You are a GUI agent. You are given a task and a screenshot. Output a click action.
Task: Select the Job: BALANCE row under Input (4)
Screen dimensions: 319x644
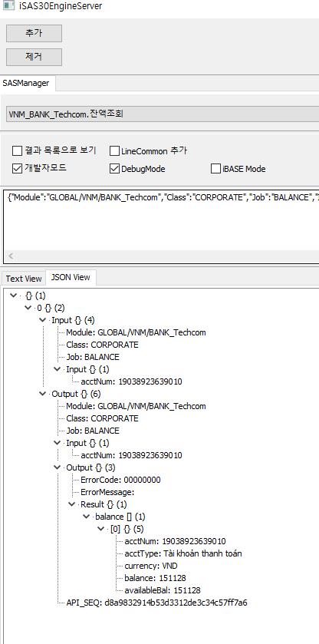point(93,357)
